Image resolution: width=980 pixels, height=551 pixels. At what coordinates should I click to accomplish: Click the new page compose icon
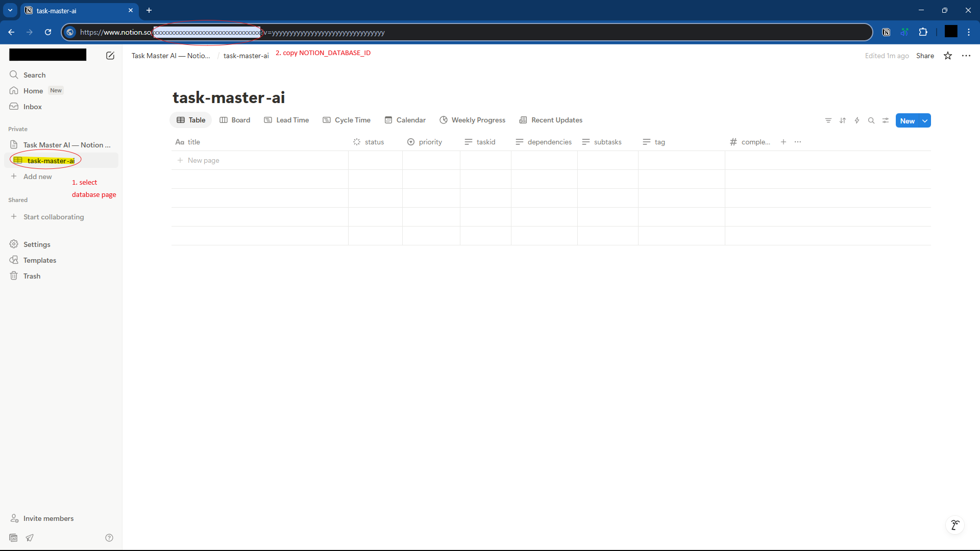pyautogui.click(x=110, y=56)
